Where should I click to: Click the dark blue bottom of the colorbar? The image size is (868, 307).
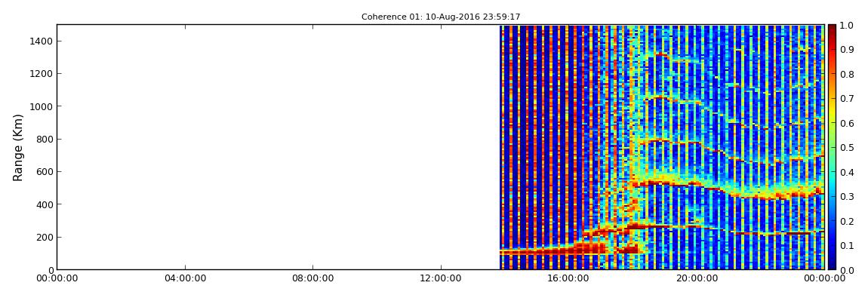[x=832, y=262]
